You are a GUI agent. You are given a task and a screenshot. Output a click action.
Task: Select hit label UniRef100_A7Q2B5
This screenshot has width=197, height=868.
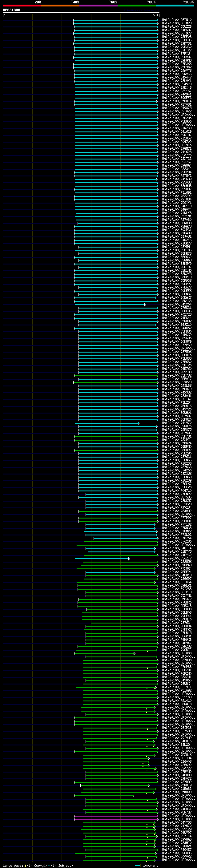[177, 118]
